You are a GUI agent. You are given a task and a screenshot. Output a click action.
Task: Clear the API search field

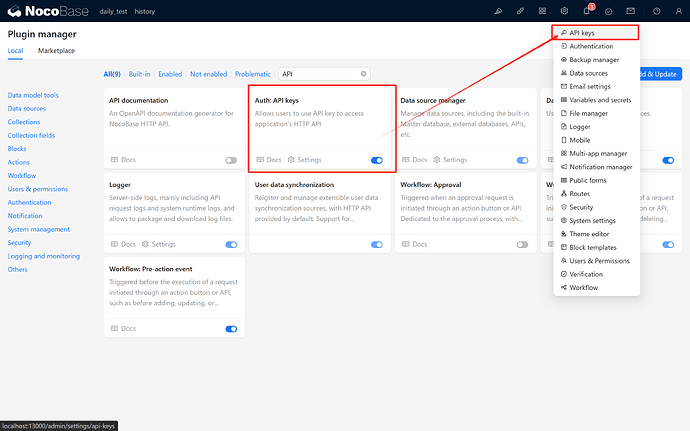pyautogui.click(x=363, y=74)
